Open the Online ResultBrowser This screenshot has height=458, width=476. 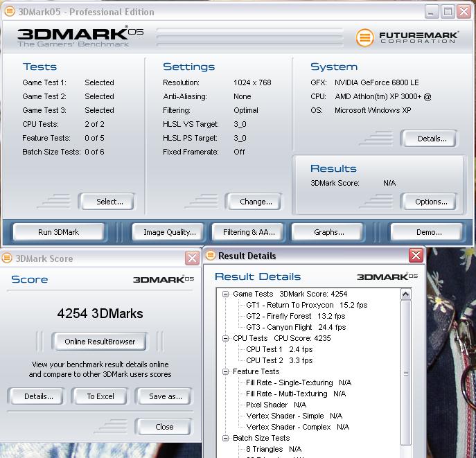pyautogui.click(x=100, y=342)
